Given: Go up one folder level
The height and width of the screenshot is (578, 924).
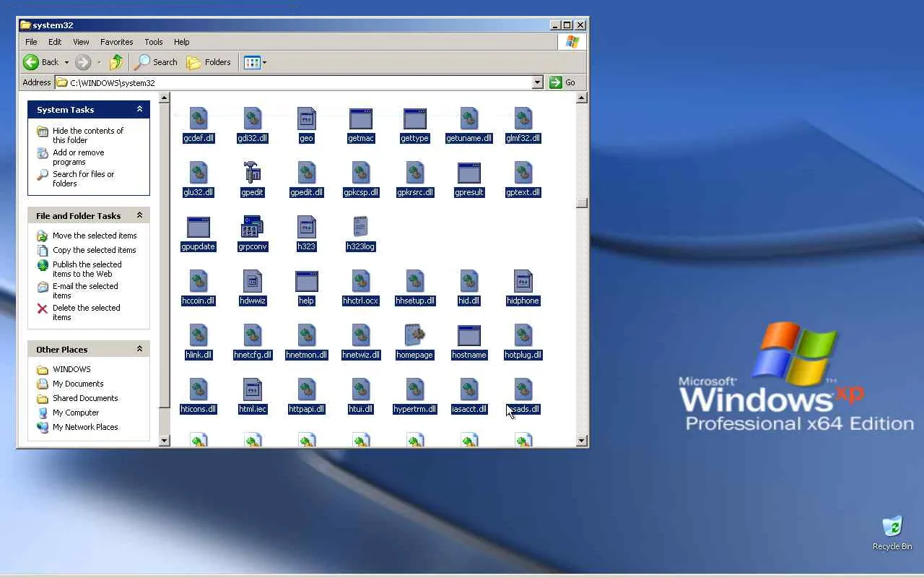Looking at the screenshot, I should click(x=116, y=62).
